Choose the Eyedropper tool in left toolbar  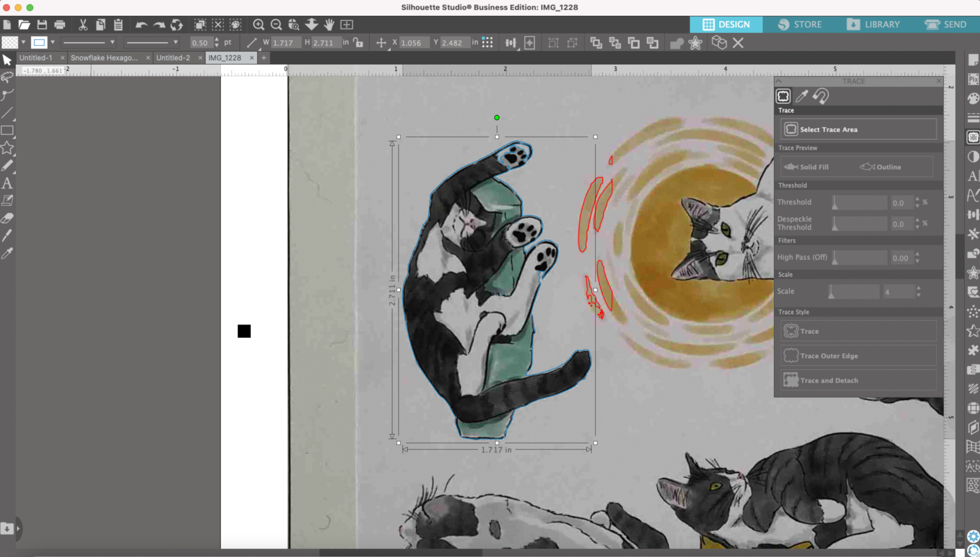[7, 253]
